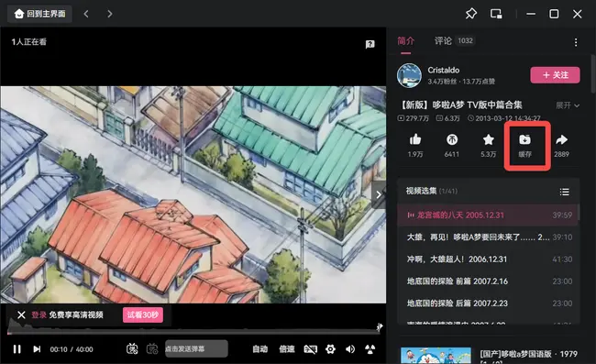Select episode 地底国的探险 后篇 2007.2.23
Image resolution: width=596 pixels, height=364 pixels.
click(488, 303)
